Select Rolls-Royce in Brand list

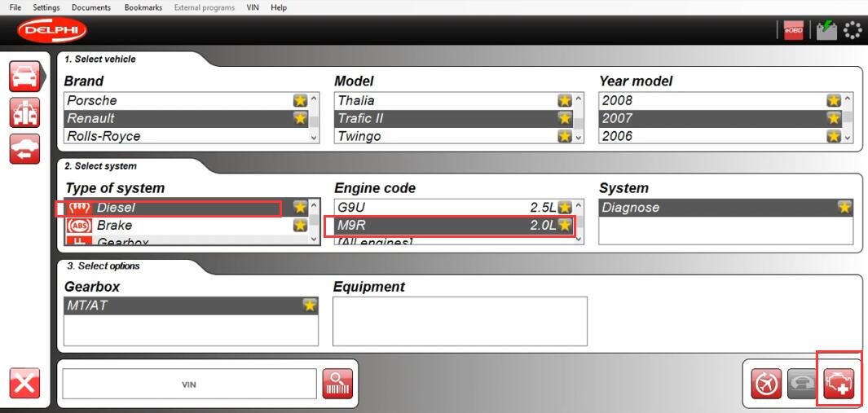187,136
